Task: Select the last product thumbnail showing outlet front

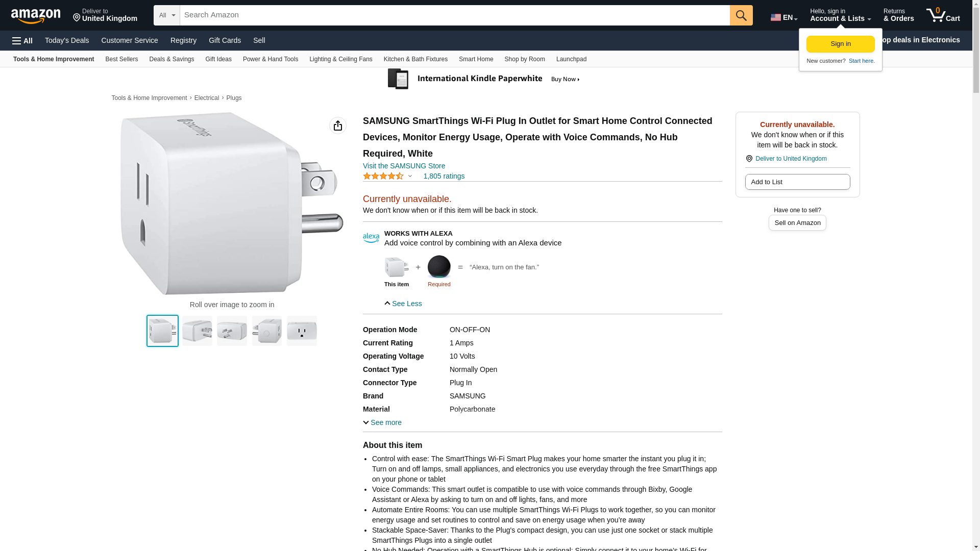Action: click(302, 331)
